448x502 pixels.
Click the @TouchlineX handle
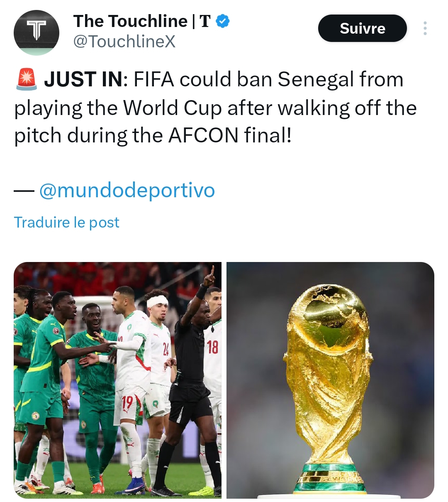click(x=124, y=42)
